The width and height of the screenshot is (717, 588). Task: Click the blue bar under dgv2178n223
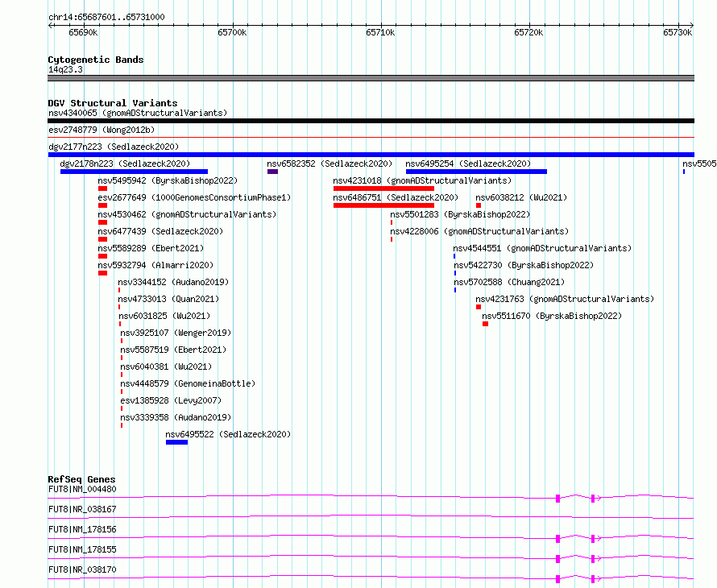point(134,172)
